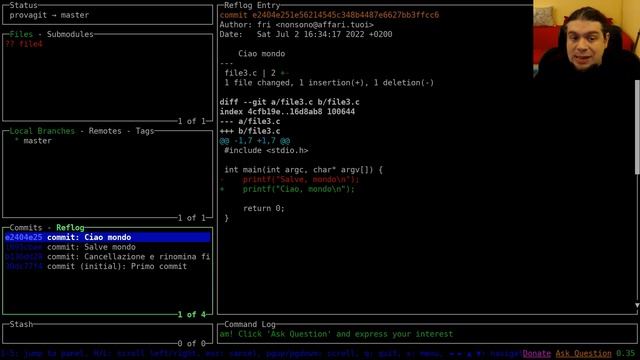This screenshot has width=640, height=360.
Task: Select reflog entry 'commit (initial): Primo commit'
Action: click(x=108, y=267)
